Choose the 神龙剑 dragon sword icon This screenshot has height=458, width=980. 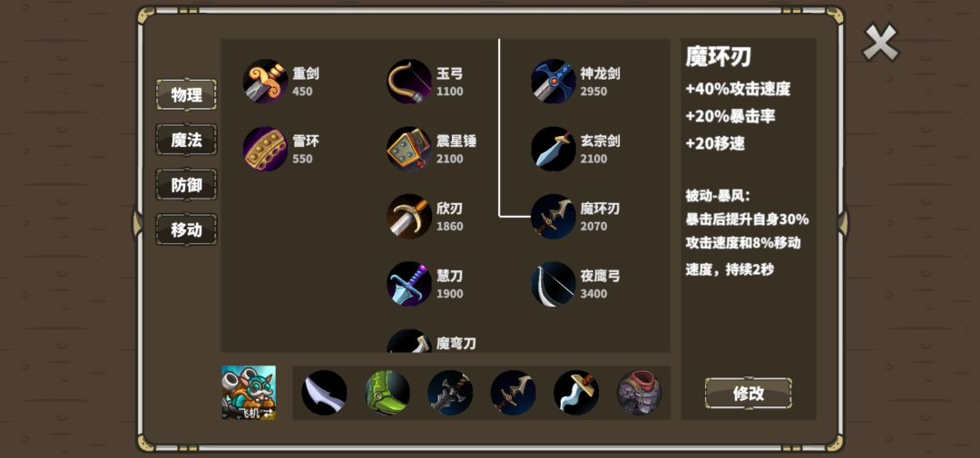pos(554,82)
